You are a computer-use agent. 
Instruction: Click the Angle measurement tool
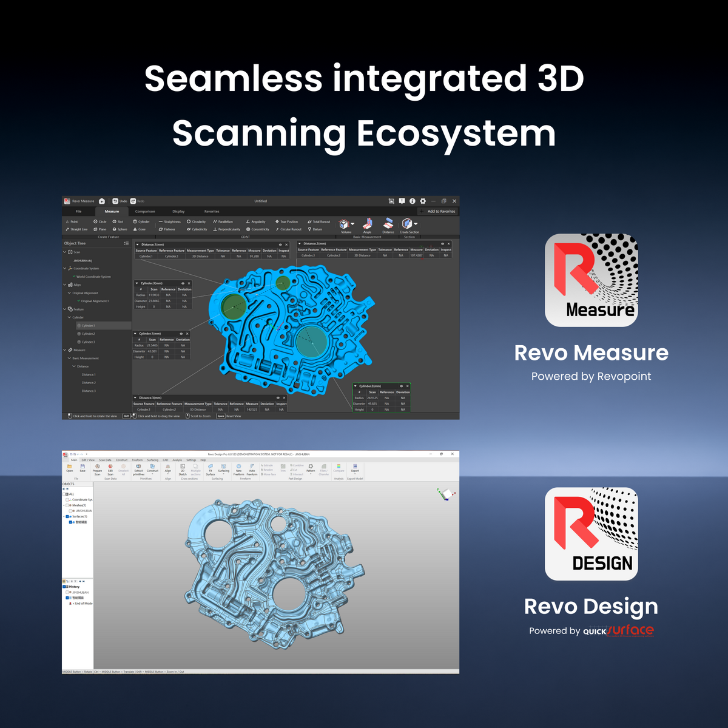(367, 226)
